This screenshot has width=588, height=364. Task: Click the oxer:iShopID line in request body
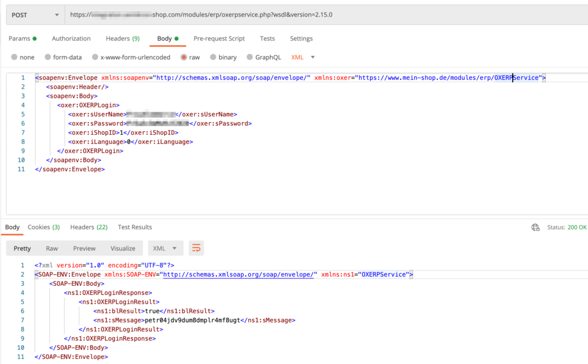[x=123, y=133]
